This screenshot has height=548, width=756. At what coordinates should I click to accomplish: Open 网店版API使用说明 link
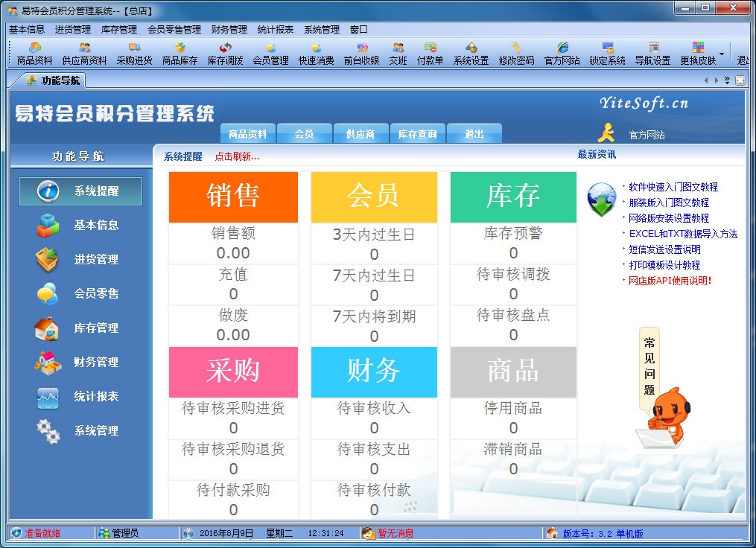point(670,281)
